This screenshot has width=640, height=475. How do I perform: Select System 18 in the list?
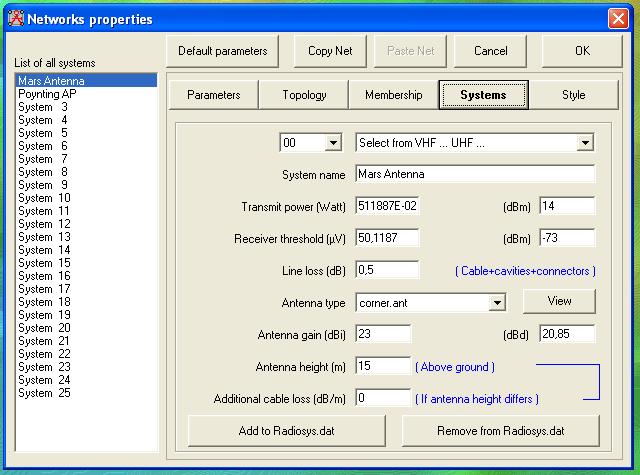[x=86, y=302]
